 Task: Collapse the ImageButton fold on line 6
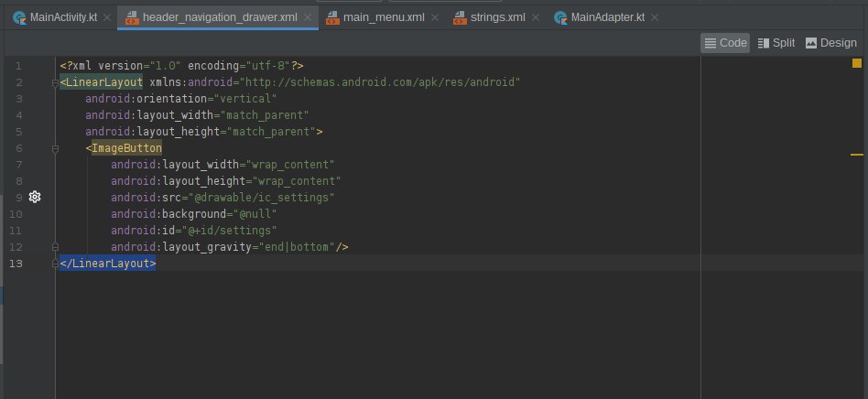point(55,149)
